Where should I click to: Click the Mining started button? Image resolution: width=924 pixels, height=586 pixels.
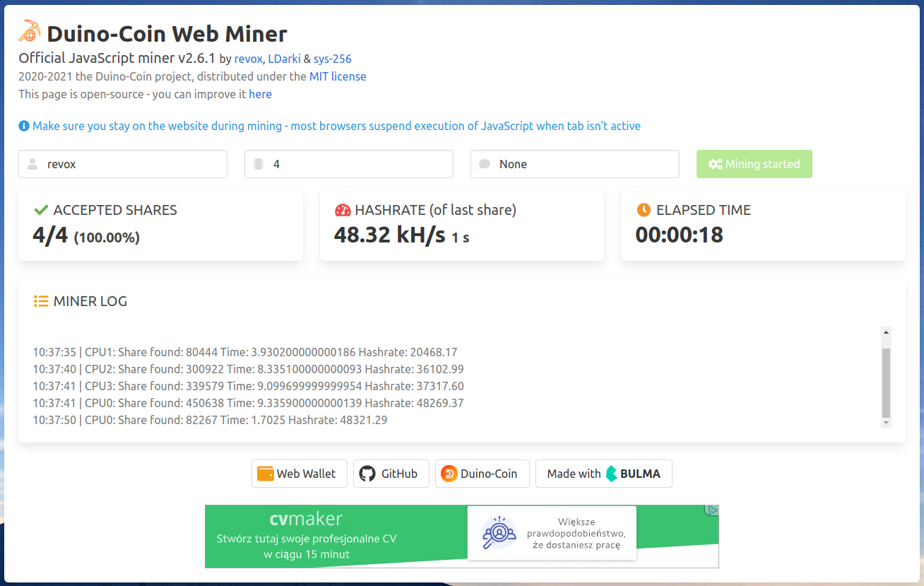(x=754, y=164)
